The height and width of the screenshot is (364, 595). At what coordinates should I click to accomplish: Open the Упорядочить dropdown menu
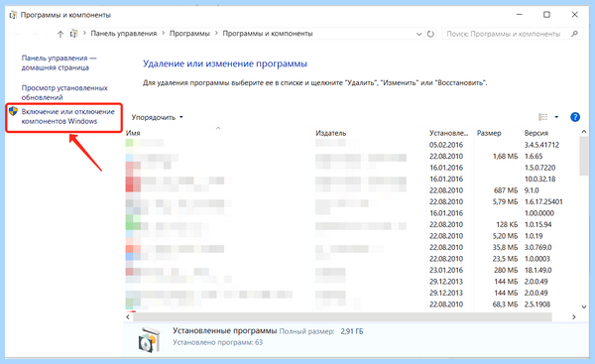(x=157, y=117)
